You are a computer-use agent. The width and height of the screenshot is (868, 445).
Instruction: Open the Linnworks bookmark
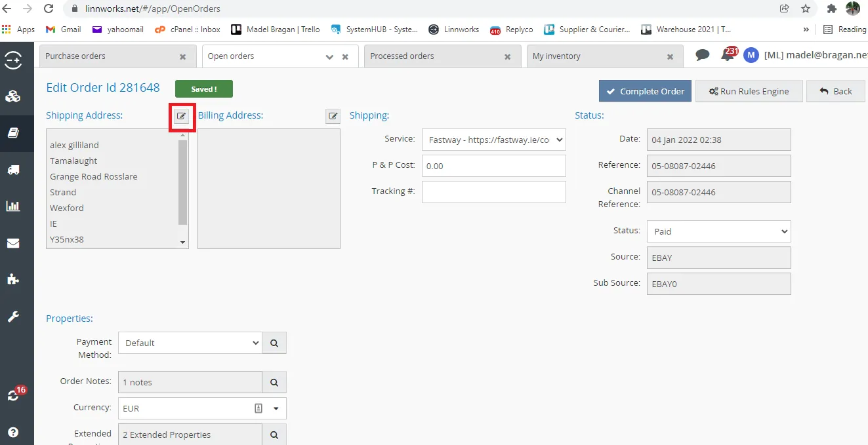(x=454, y=29)
